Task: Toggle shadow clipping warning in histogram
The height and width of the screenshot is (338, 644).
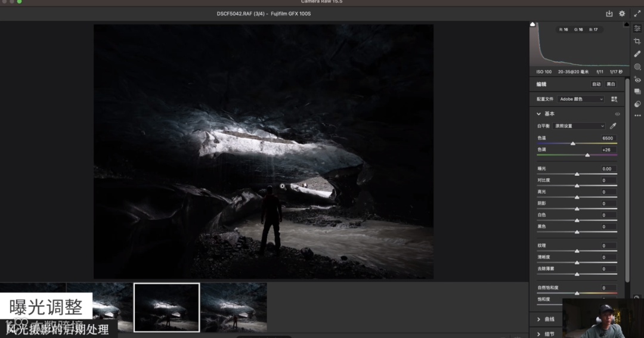Action: pyautogui.click(x=533, y=24)
